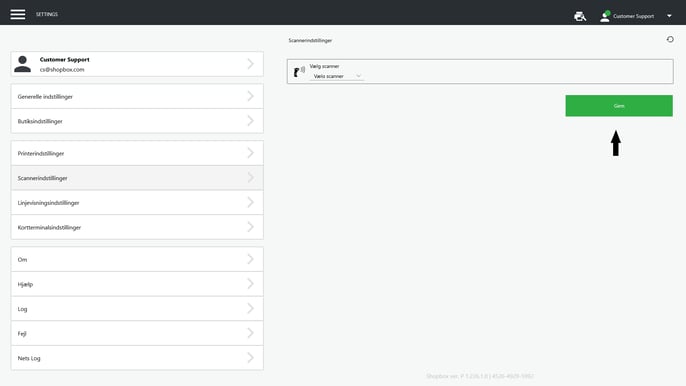Click the printer search icon in header
Screen dimensions: 686x386
580,16
